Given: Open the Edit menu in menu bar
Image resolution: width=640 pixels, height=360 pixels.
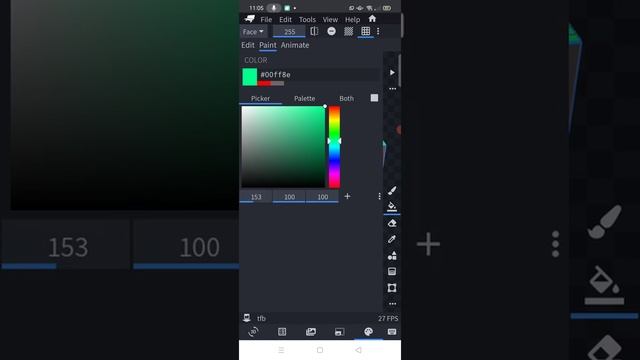Looking at the screenshot, I should click(285, 19).
